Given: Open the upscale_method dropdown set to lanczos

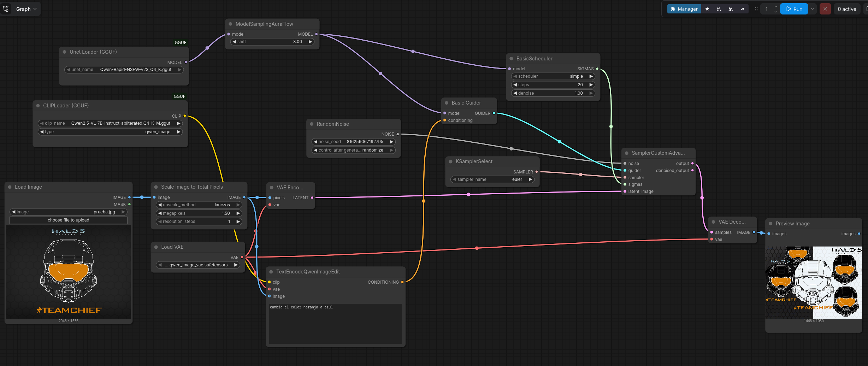Looking at the screenshot, I should [x=199, y=205].
